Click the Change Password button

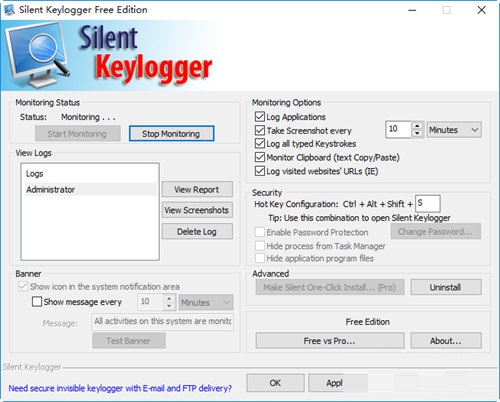436,231
